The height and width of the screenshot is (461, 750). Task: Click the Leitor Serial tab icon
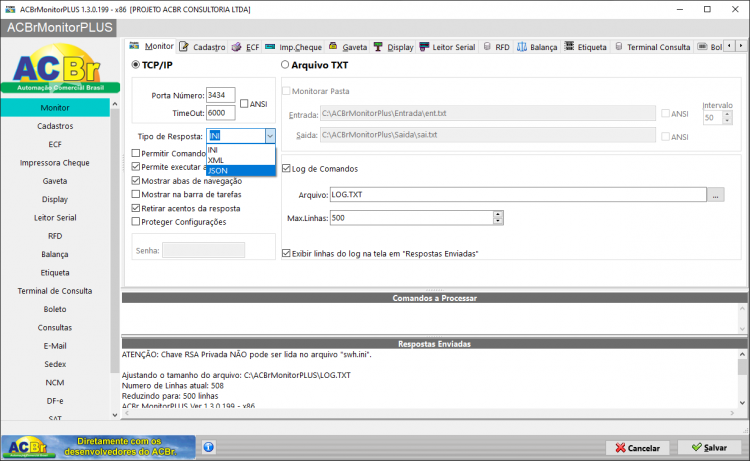click(424, 46)
